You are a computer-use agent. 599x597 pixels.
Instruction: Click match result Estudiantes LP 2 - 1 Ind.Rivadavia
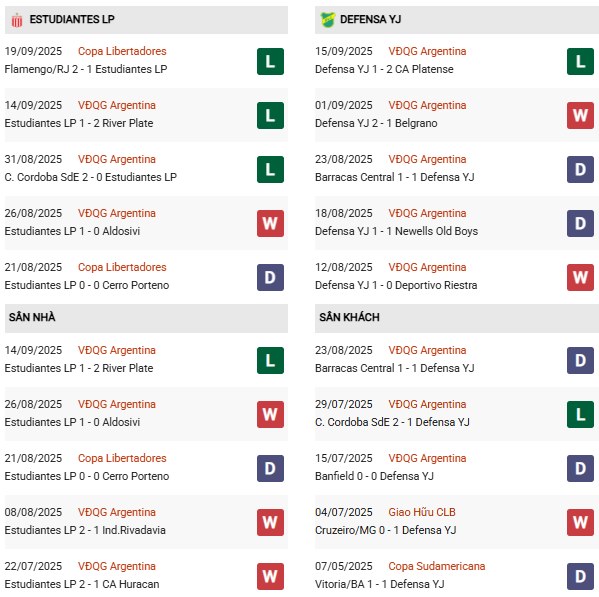pos(85,530)
